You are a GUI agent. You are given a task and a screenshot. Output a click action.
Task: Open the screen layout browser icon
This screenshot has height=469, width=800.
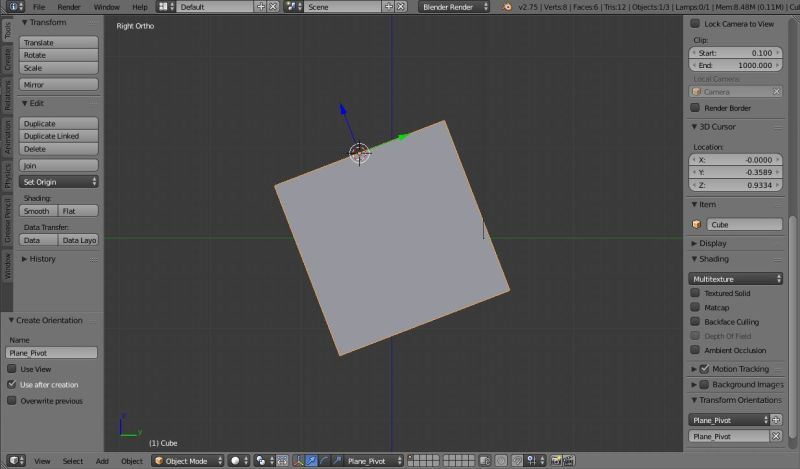pos(166,7)
